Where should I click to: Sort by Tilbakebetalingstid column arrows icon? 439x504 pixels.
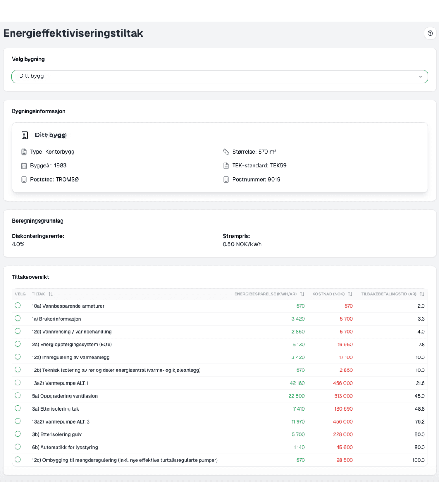pyautogui.click(x=422, y=294)
